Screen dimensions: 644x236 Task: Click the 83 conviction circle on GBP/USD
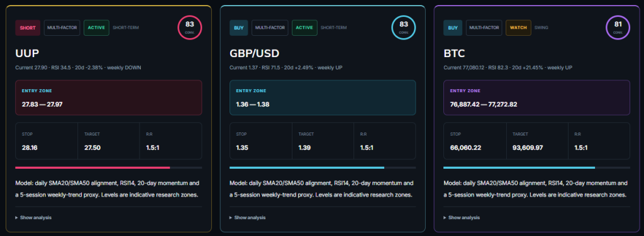tap(404, 28)
